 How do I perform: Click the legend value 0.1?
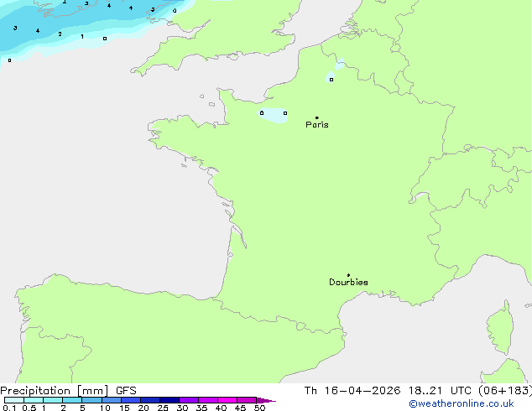coord(8,408)
